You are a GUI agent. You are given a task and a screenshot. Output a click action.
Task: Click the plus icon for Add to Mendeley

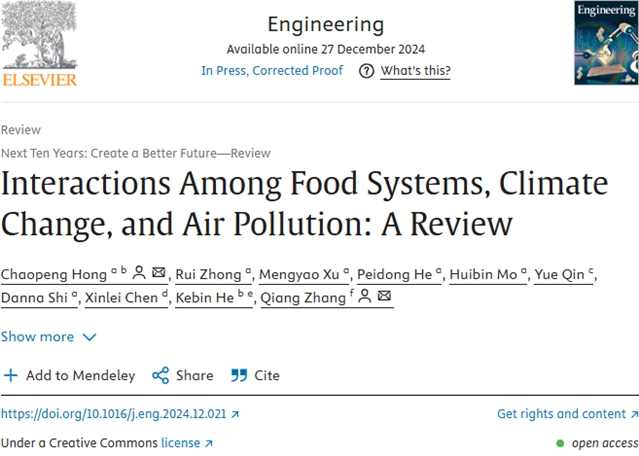click(x=11, y=376)
